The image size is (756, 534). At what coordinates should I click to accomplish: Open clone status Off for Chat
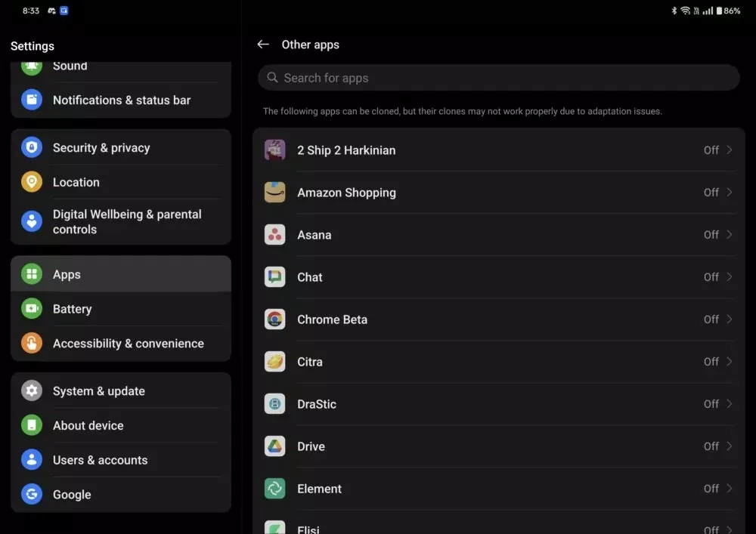711,277
